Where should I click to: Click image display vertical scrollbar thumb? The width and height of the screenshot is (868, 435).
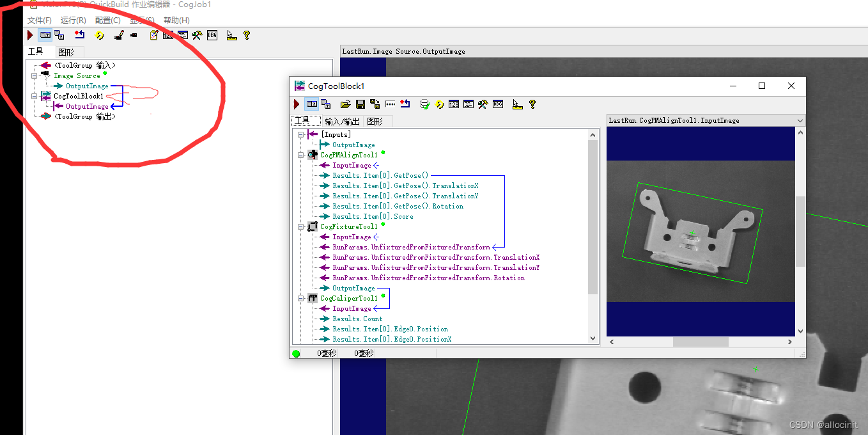(800, 232)
